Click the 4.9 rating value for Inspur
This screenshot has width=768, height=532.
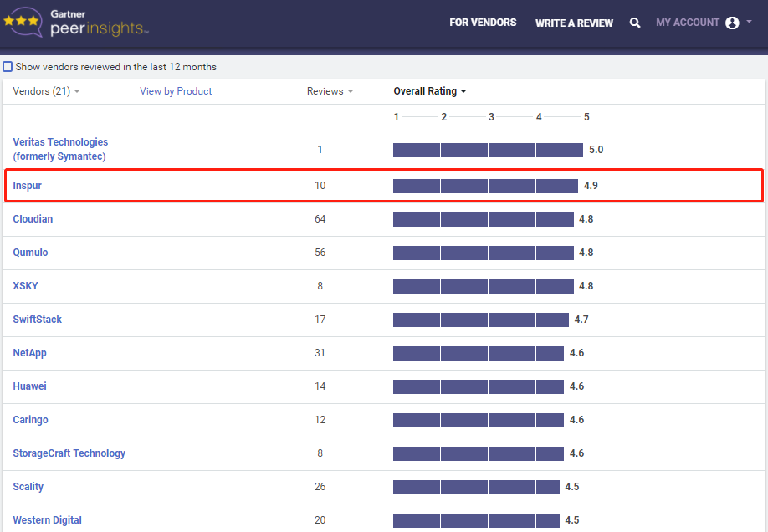coord(591,186)
